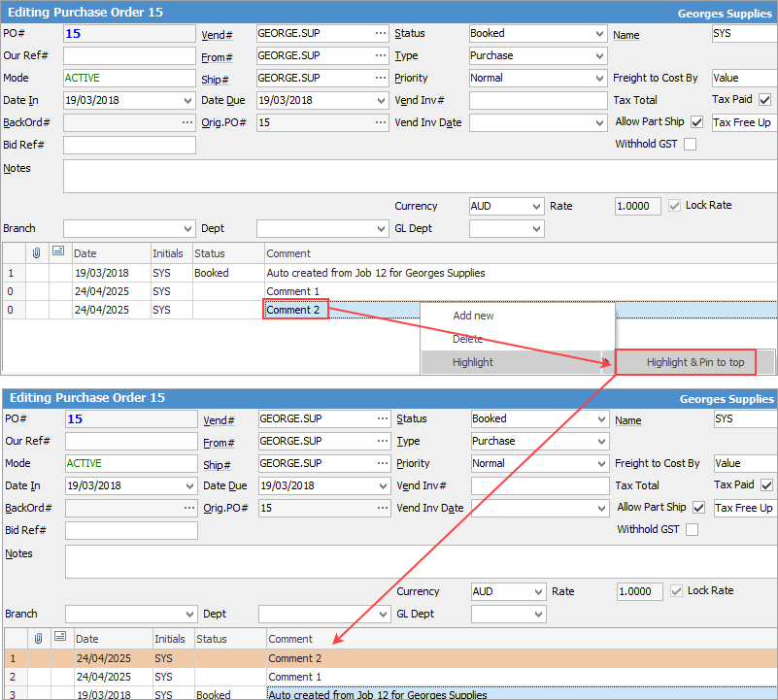This screenshot has height=700, width=778.
Task: Uncheck Allow Part Ship in lower form
Action: click(x=698, y=508)
